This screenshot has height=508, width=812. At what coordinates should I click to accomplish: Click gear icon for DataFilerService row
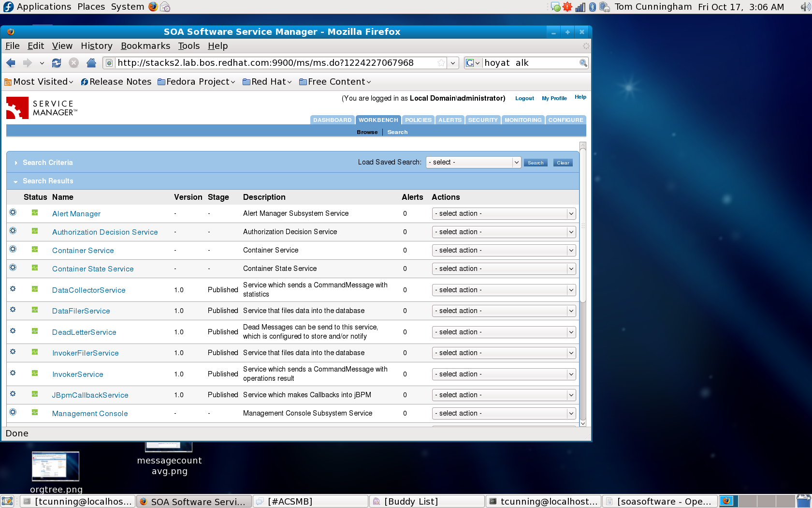click(13, 310)
